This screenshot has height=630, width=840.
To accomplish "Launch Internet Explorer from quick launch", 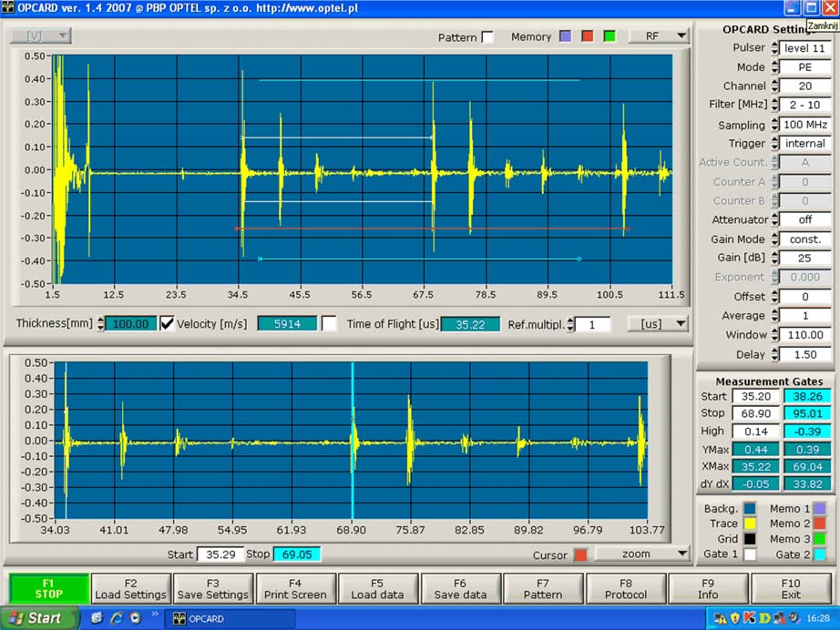I will click(x=117, y=618).
